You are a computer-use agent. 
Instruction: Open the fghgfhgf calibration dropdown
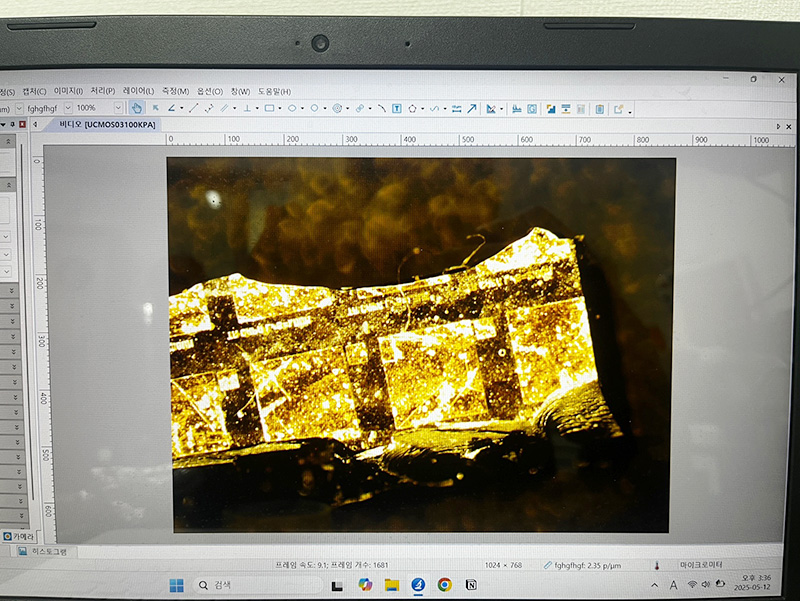(68, 108)
